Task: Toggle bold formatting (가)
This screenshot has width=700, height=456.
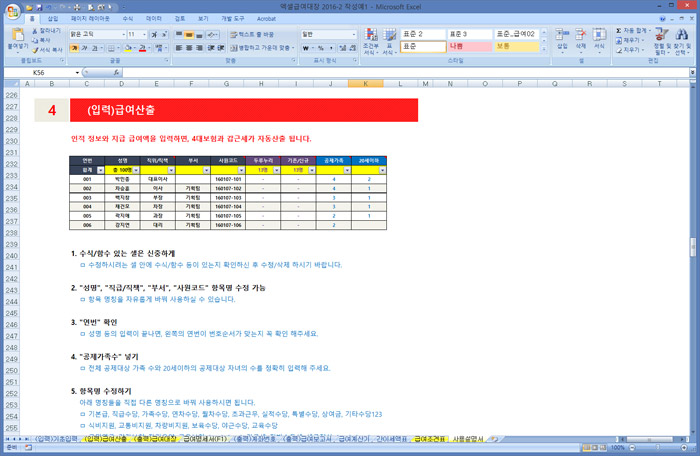Action: [x=74, y=48]
